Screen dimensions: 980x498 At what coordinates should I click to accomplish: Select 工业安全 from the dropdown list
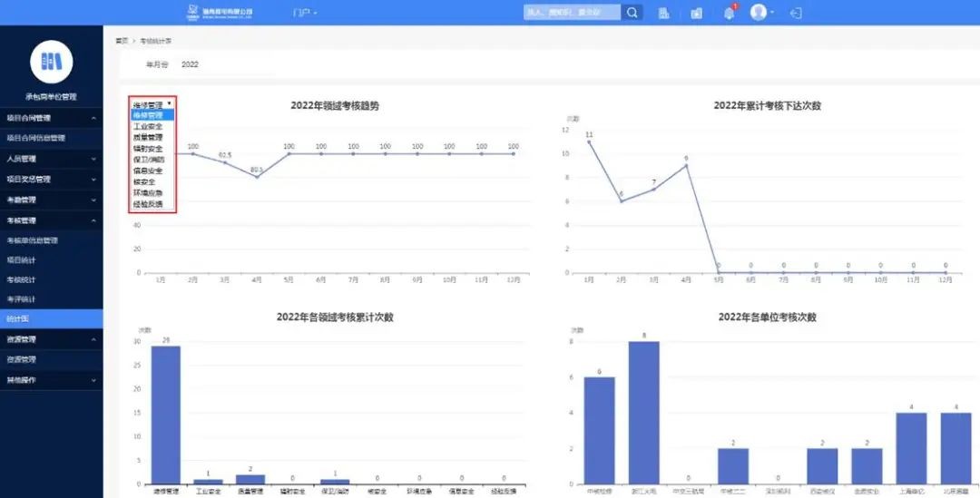148,127
